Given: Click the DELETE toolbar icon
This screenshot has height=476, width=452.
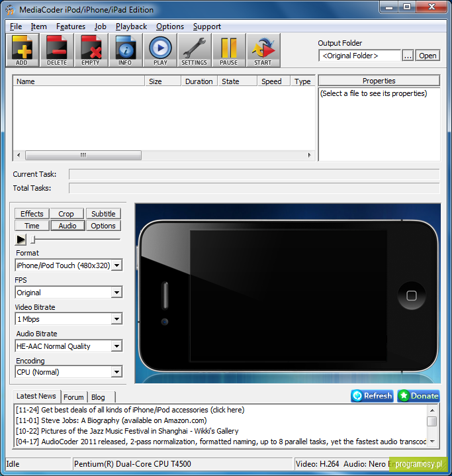Looking at the screenshot, I should click(57, 50).
